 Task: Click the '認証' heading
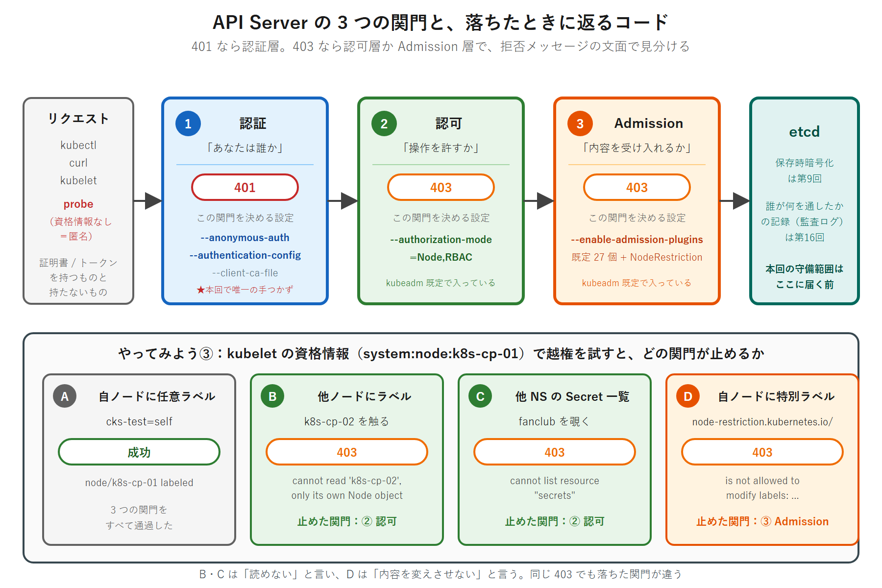tap(253, 123)
